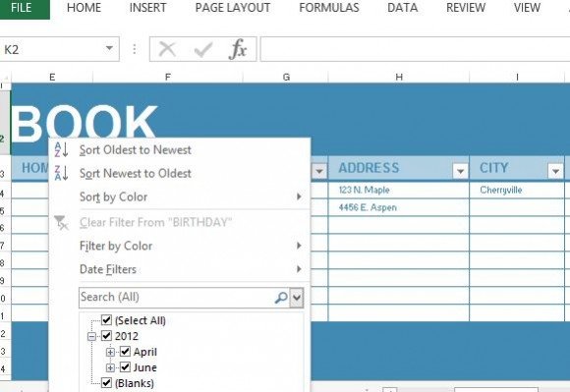The height and width of the screenshot is (392, 570).
Task: Open the REVIEW ribbon tab
Action: coord(466,8)
